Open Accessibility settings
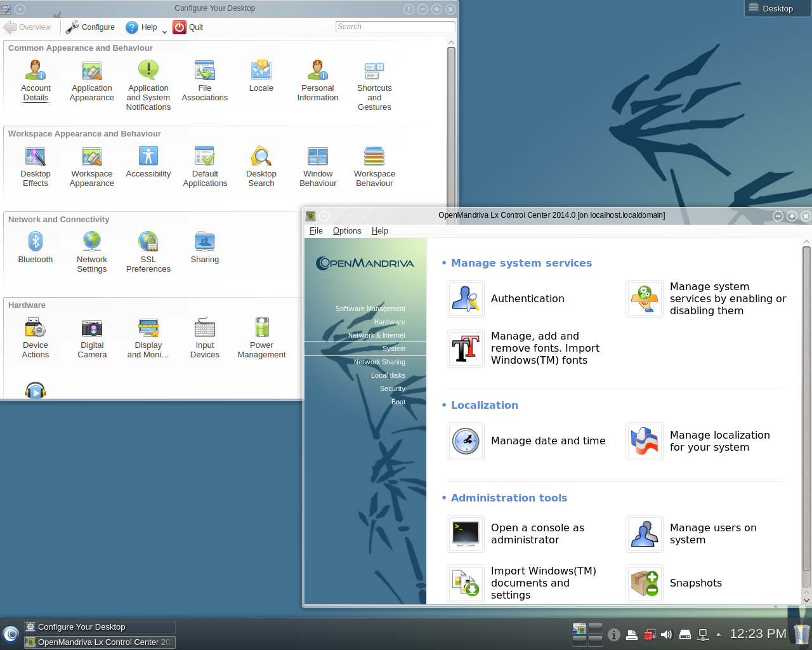Screen dimensions: 812x650 [x=148, y=162]
